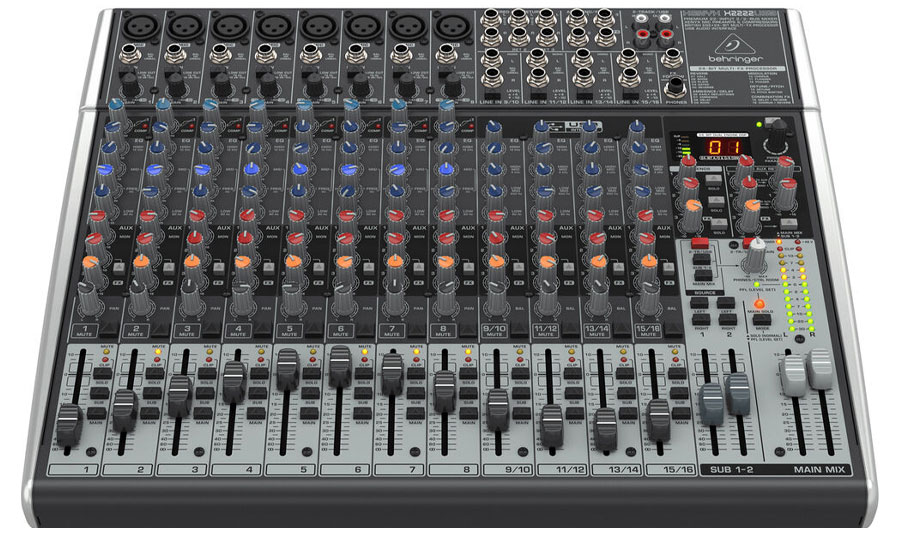The height and width of the screenshot is (542, 900).
Task: Toggle SUB 1 LEFT routing button
Action: point(700,304)
